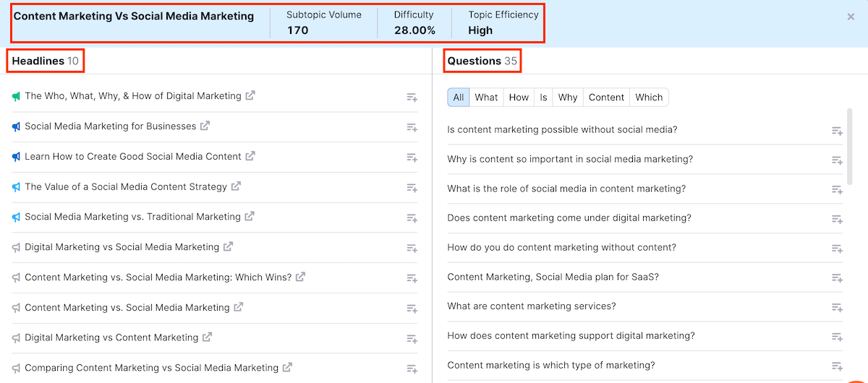Open 'Content Marketing vs. Social Media Marketing: Which Wins?' headline
Viewport: 868px width, 383px height.
pyautogui.click(x=158, y=277)
